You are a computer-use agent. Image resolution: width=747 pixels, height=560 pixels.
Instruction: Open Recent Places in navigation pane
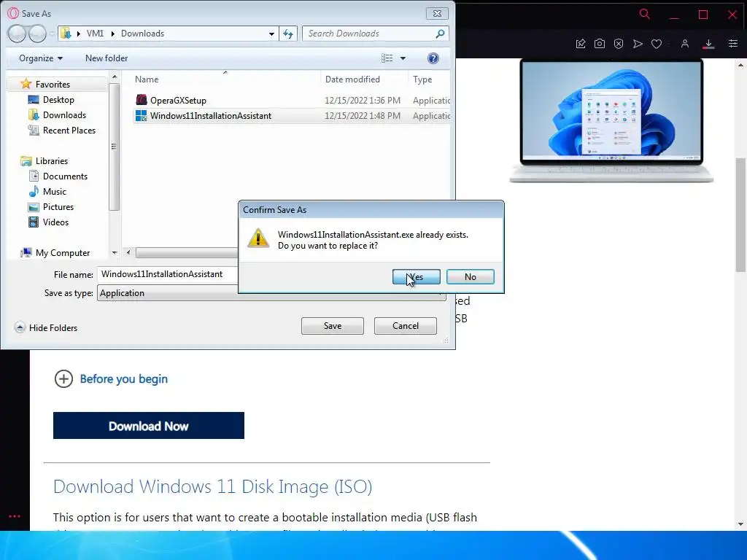click(69, 130)
